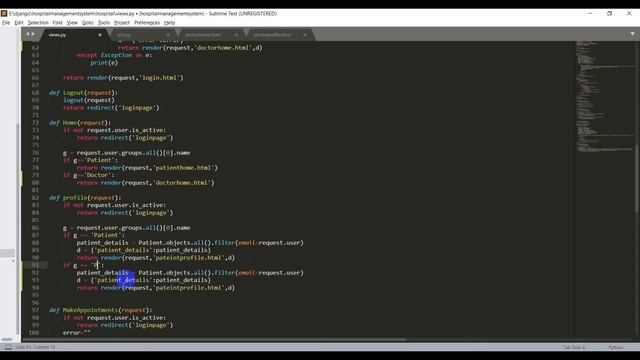This screenshot has width=640, height=360.
Task: Click 'def Logout(request):' text
Action: pyautogui.click(x=83, y=93)
